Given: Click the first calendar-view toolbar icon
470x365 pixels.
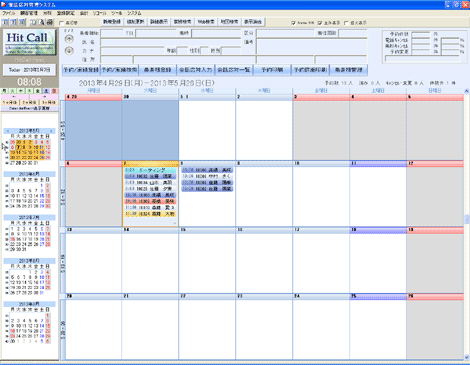Looking at the screenshot, I should [x=5, y=22].
